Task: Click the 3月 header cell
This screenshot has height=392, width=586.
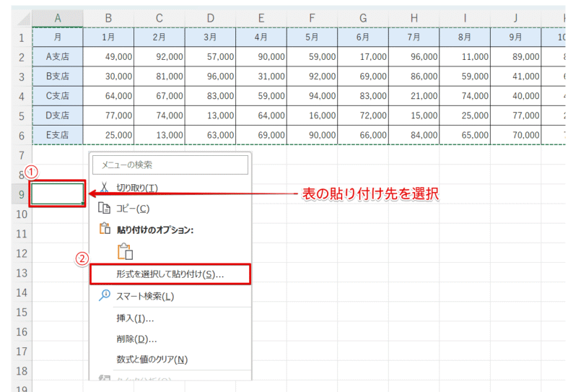Action: coord(211,38)
